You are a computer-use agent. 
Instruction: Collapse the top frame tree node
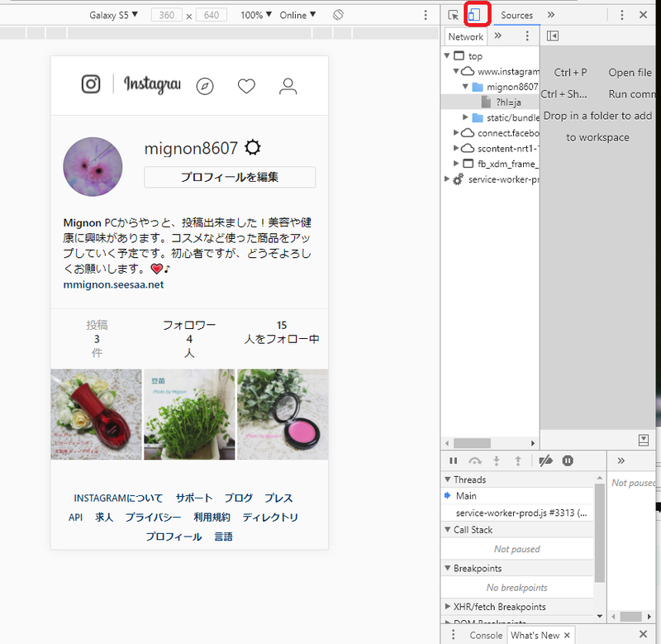pos(447,55)
